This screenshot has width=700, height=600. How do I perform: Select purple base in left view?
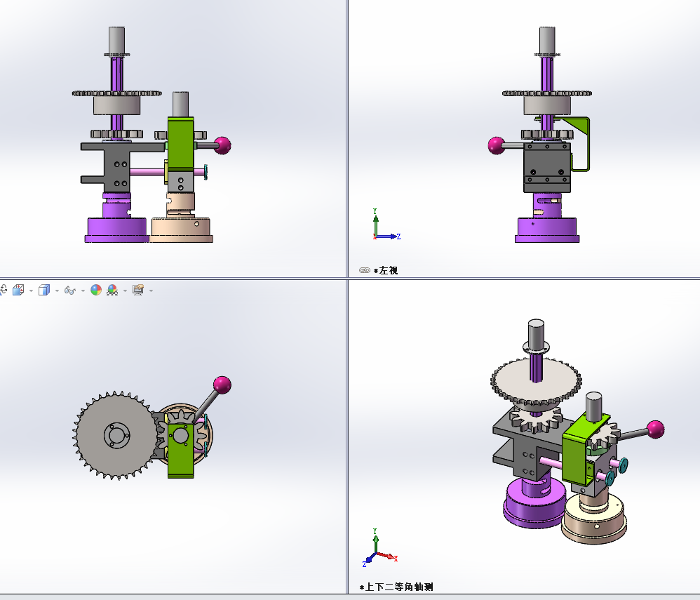pos(547,230)
